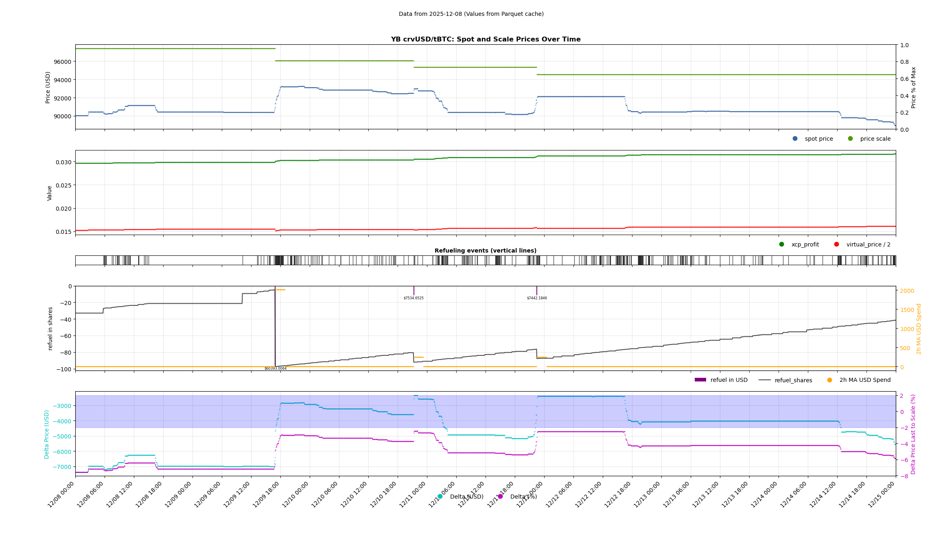Viewport: 943px width, 560px height.
Task: Click the orange 2h MA USD Spend legend dot
Action: pos(829,380)
